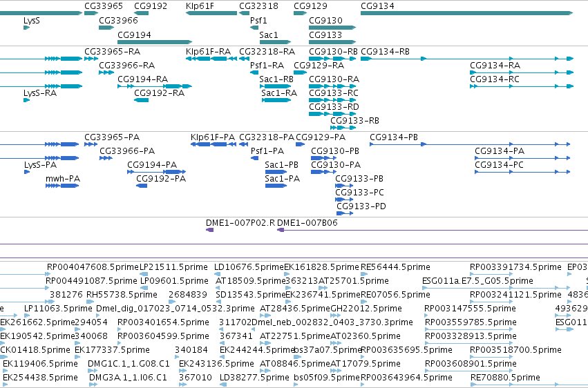Select EST DMG1C.1_1.G08.C1
This screenshot has height=388, width=588.
[x=129, y=364]
